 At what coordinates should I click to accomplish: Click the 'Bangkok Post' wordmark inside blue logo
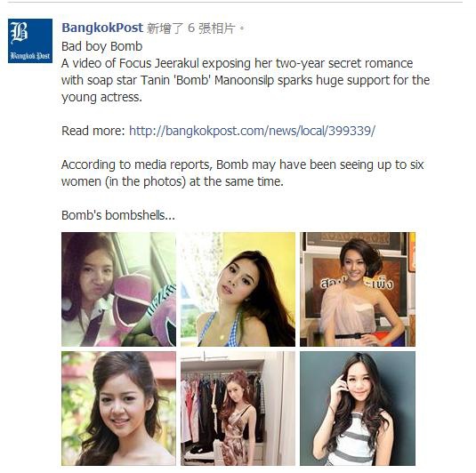pyautogui.click(x=30, y=56)
